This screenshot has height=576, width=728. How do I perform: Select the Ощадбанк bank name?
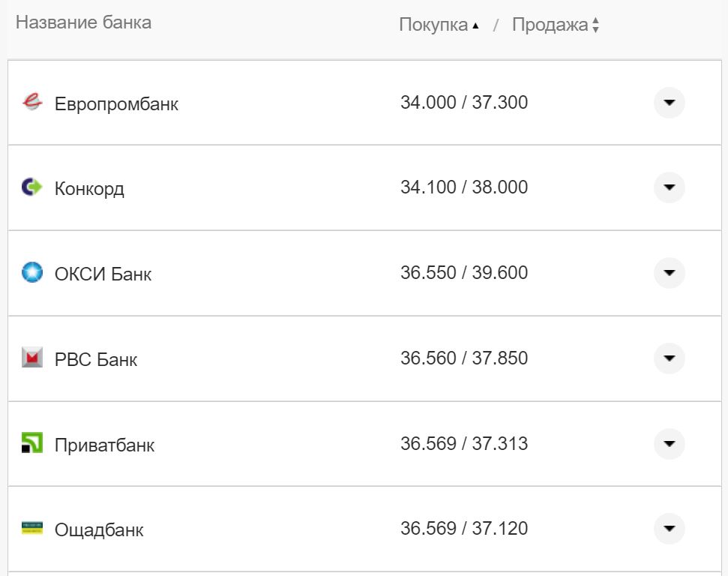[99, 530]
